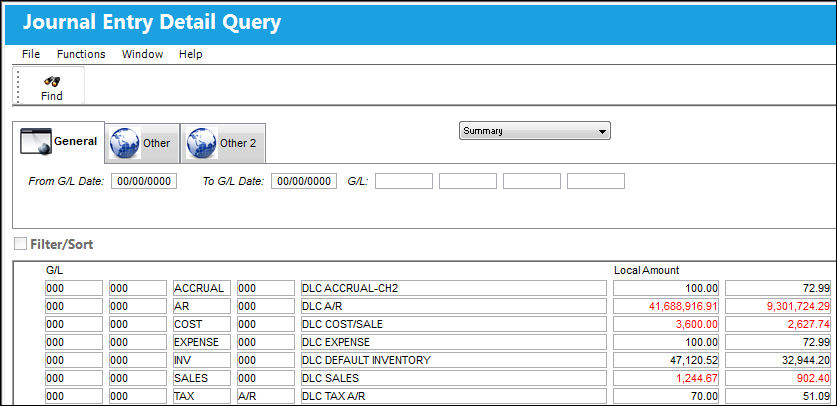Click the second G/L segment input box
Viewport: 837px width, 406px height.
(468, 181)
